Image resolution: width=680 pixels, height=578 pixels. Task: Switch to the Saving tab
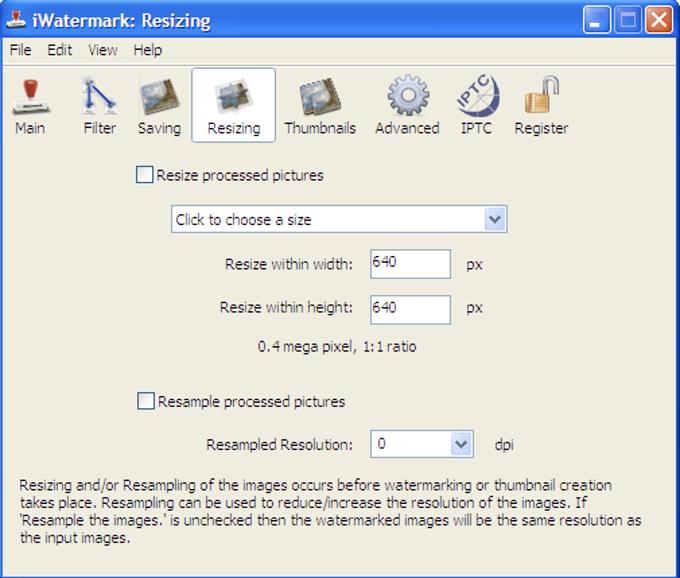pyautogui.click(x=159, y=105)
